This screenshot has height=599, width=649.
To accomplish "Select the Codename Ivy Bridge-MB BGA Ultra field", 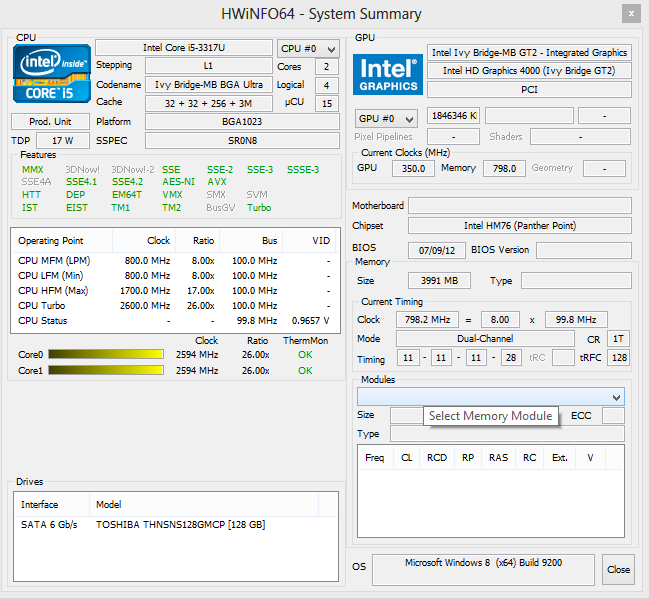I will tap(209, 84).
